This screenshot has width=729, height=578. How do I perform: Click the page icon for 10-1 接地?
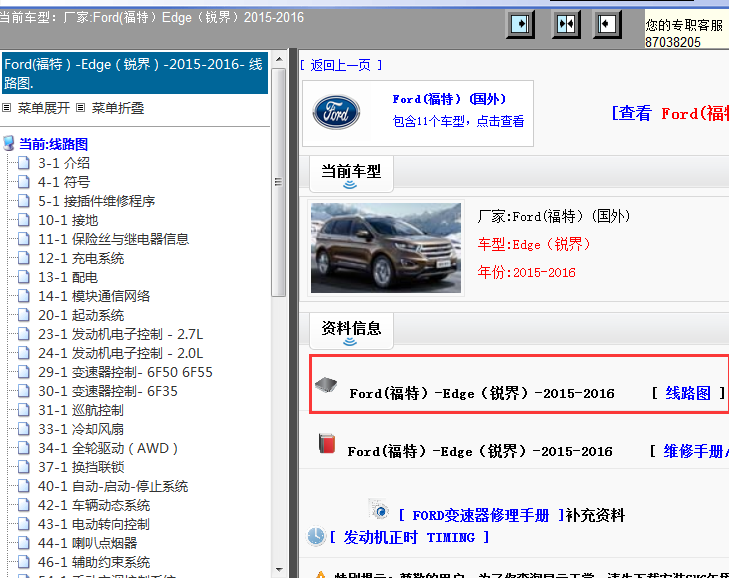[23, 220]
